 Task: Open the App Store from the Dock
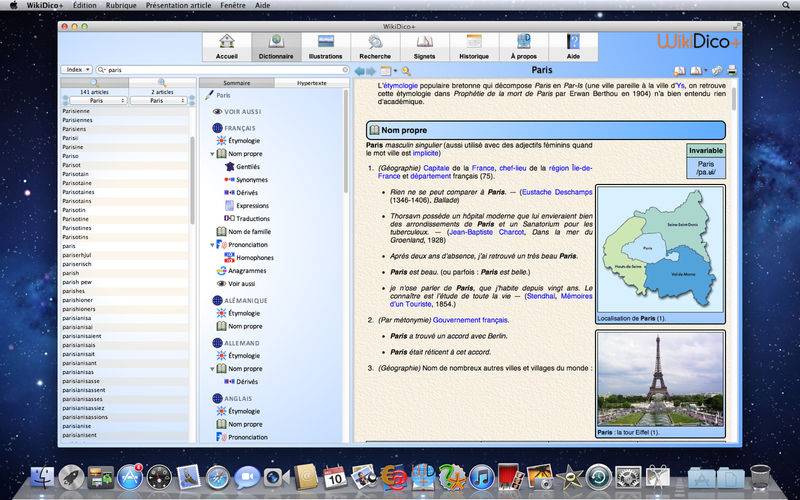pos(130,477)
